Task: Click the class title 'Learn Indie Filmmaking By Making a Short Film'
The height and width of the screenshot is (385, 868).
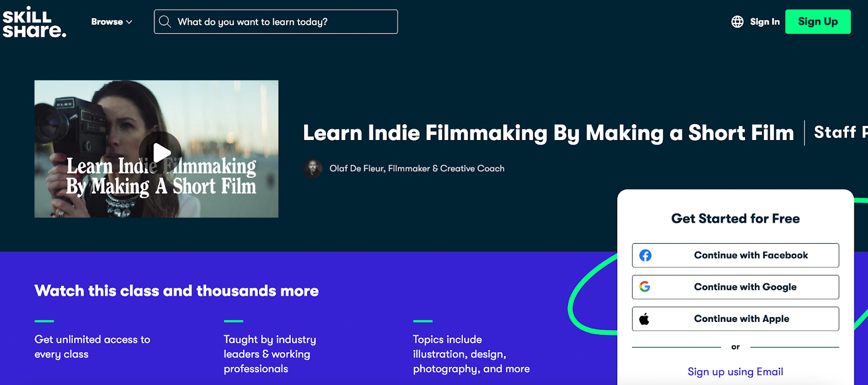Action: (549, 133)
